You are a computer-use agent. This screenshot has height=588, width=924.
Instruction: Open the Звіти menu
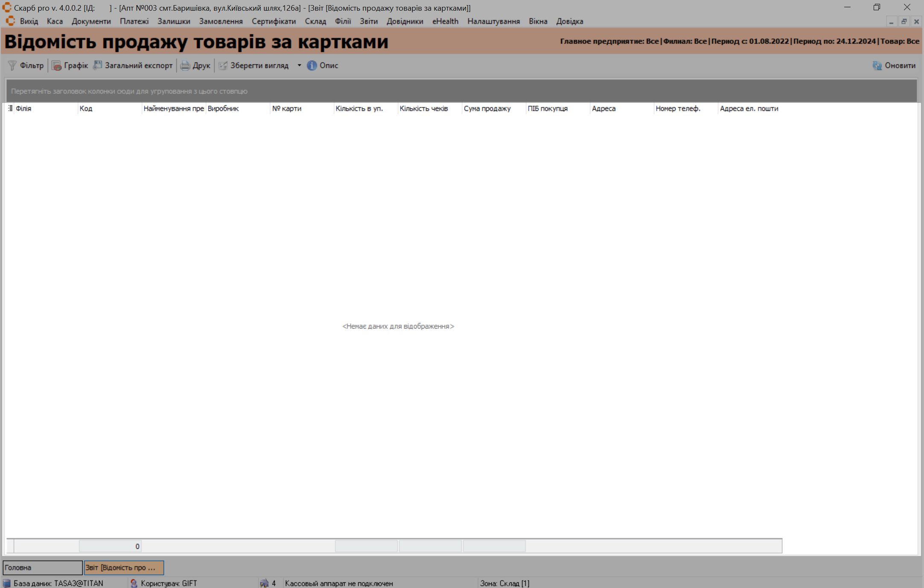[368, 21]
